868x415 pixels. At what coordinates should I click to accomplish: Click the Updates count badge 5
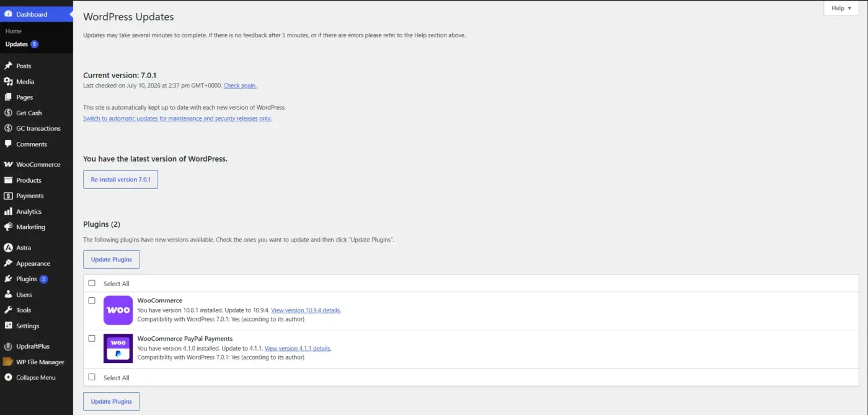[34, 44]
